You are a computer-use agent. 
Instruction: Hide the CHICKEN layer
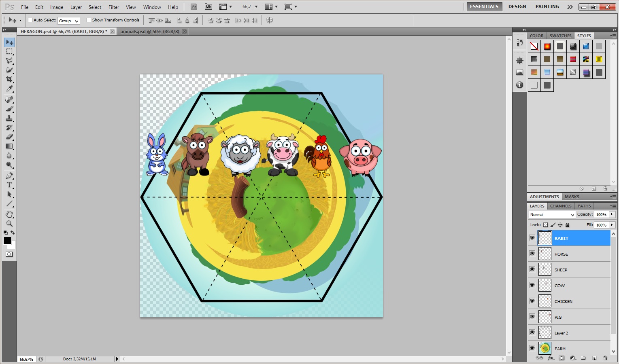tap(532, 301)
